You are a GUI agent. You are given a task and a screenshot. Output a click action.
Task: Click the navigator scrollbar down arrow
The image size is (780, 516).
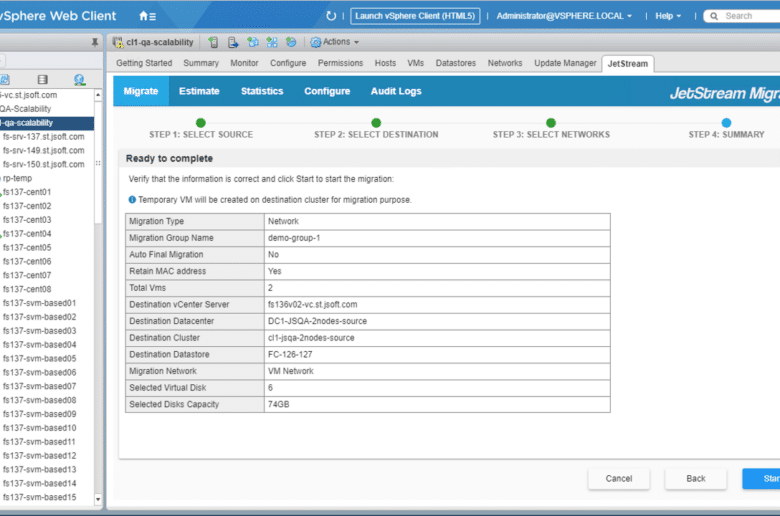point(98,499)
